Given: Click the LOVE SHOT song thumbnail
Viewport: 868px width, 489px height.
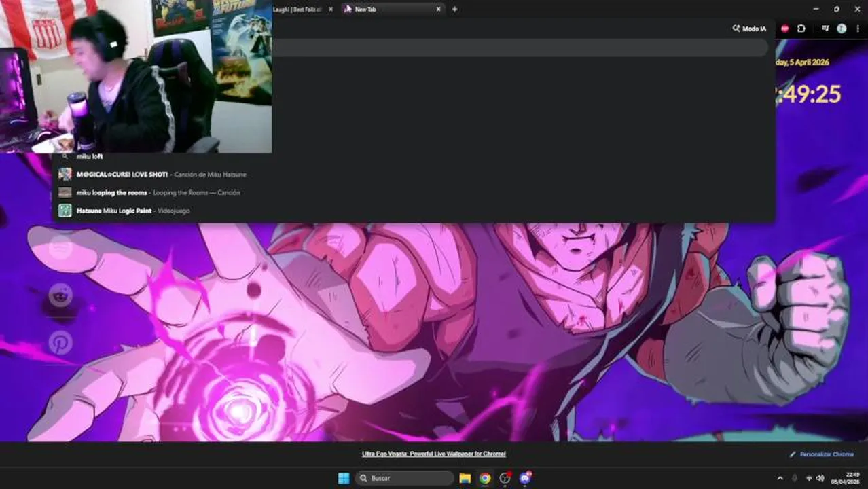Looking at the screenshot, I should pos(65,175).
